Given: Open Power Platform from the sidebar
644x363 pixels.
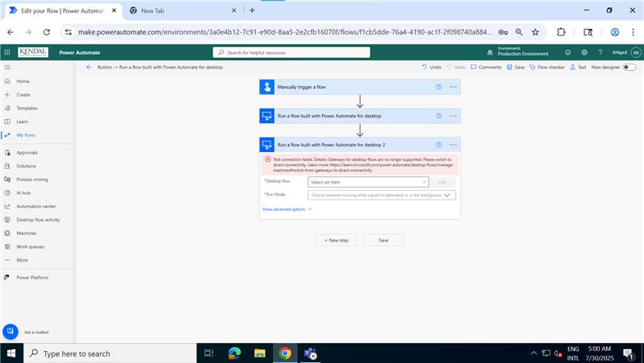Looking at the screenshot, I should coord(32,278).
